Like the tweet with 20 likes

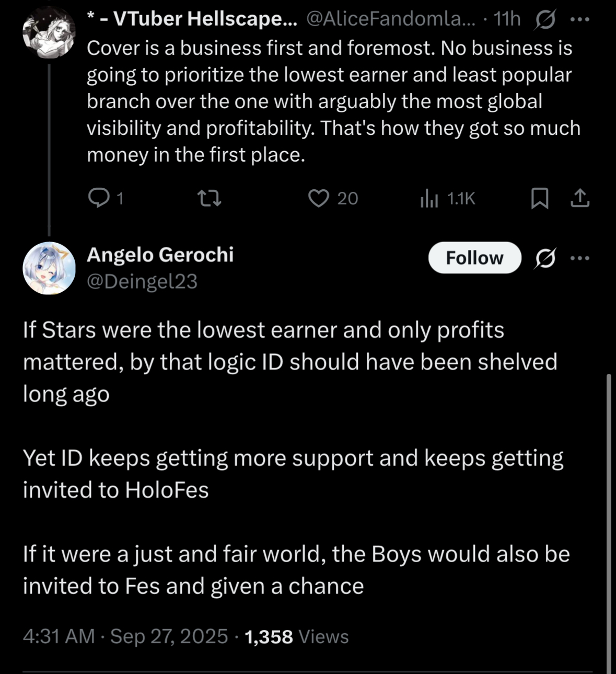[319, 198]
